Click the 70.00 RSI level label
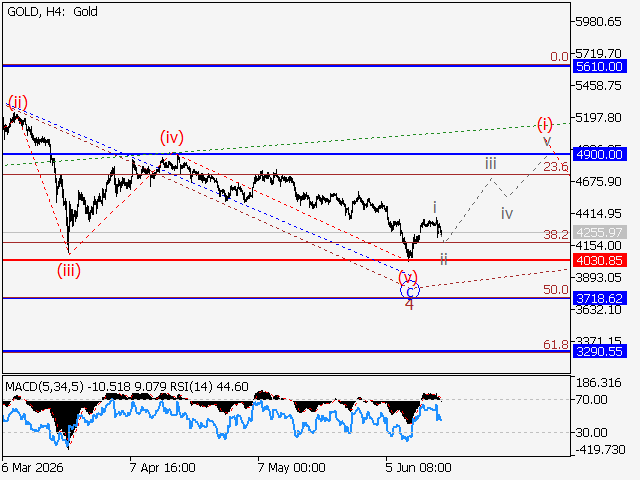This screenshot has width=640, height=480. tap(591, 400)
